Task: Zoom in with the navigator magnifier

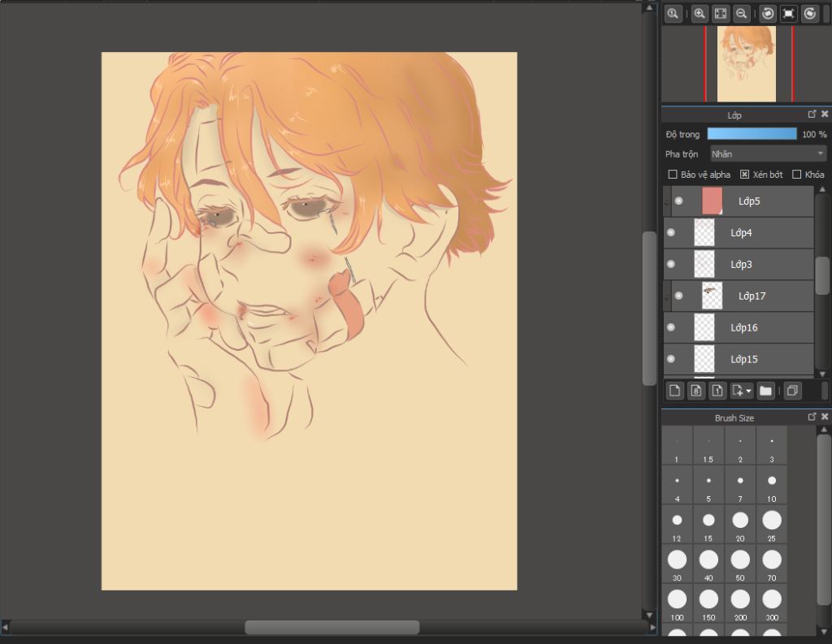Action: click(x=700, y=14)
